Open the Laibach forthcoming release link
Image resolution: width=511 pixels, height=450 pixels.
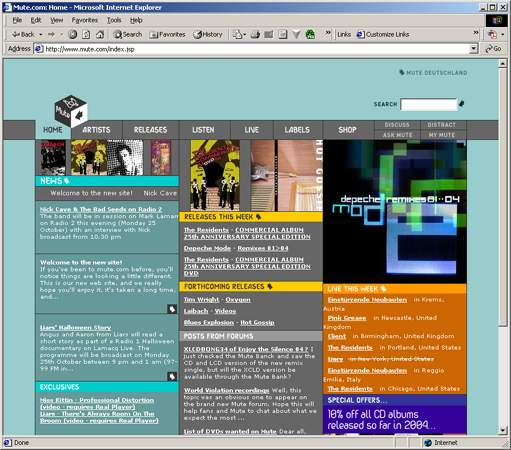(x=196, y=311)
